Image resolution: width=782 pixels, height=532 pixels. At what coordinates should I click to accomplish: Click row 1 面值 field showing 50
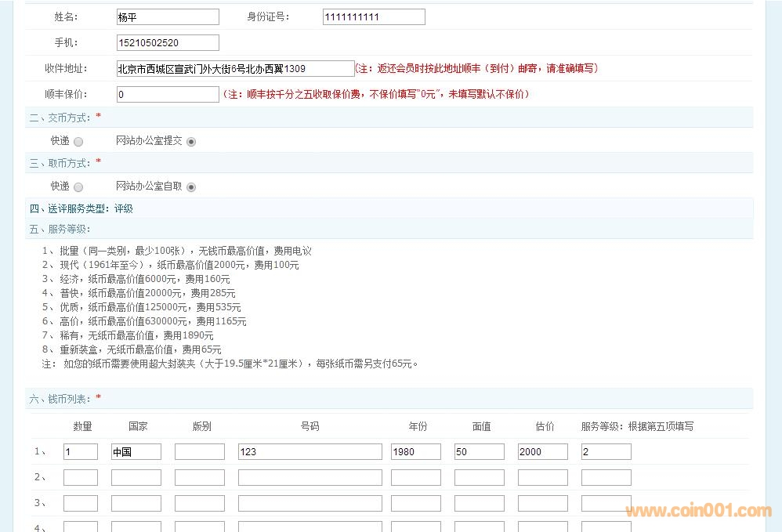pyautogui.click(x=479, y=452)
